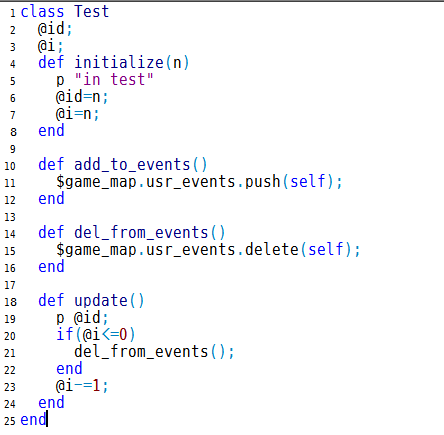Click 'def add_to_events()' on line 10

coord(123,164)
